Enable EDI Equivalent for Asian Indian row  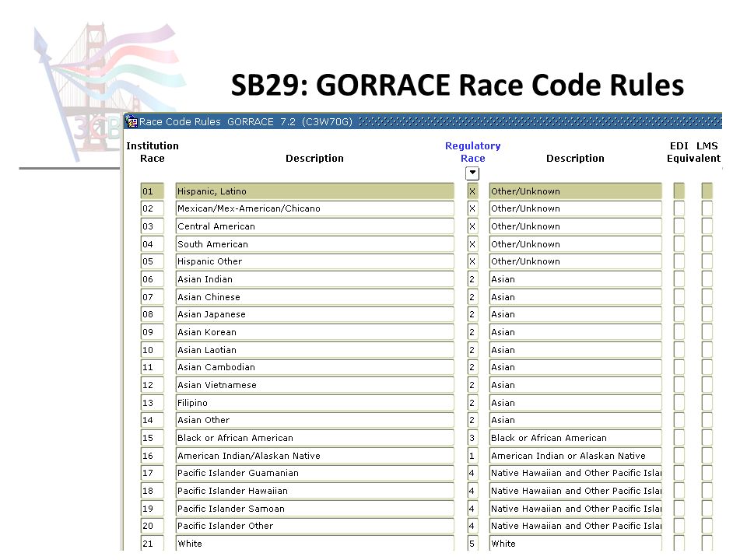coord(679,279)
